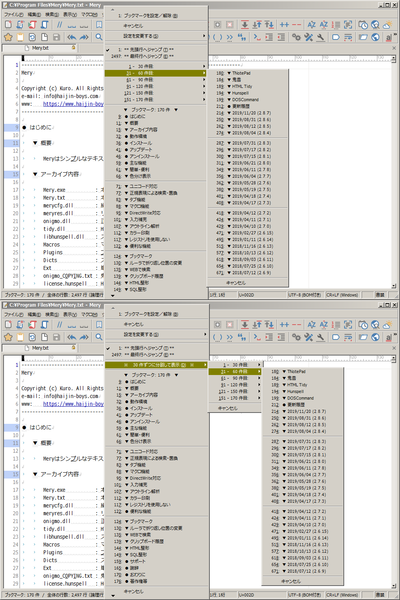Click the new file icon in upper window toolbar
The image size is (400, 600).
click(8, 25)
